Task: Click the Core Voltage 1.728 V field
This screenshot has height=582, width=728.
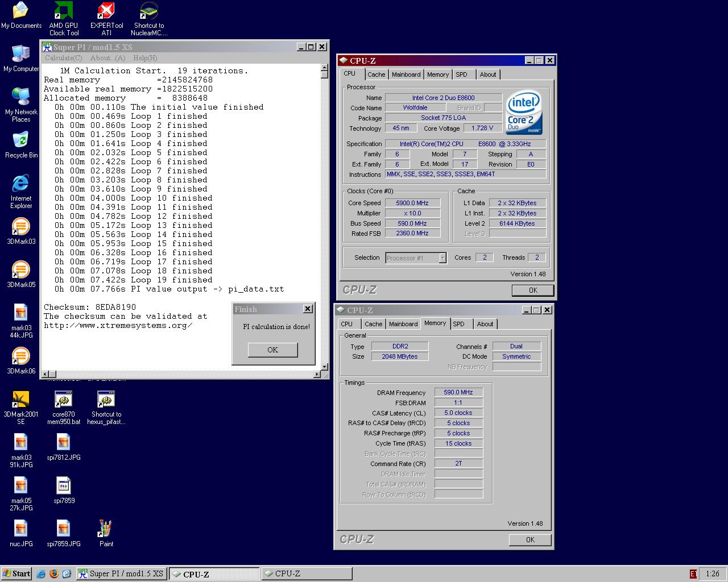Action: pos(482,128)
